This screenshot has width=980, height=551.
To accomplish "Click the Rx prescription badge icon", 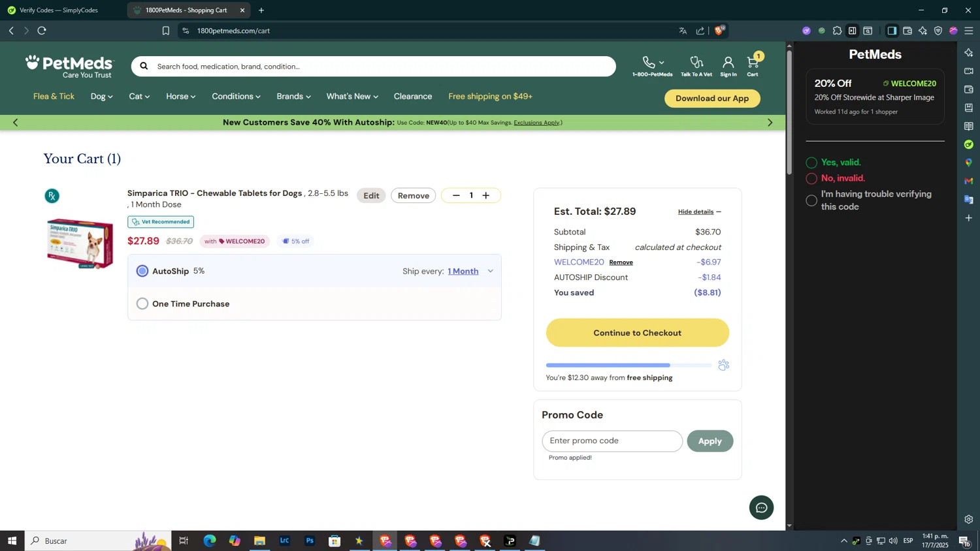I will pos(52,196).
